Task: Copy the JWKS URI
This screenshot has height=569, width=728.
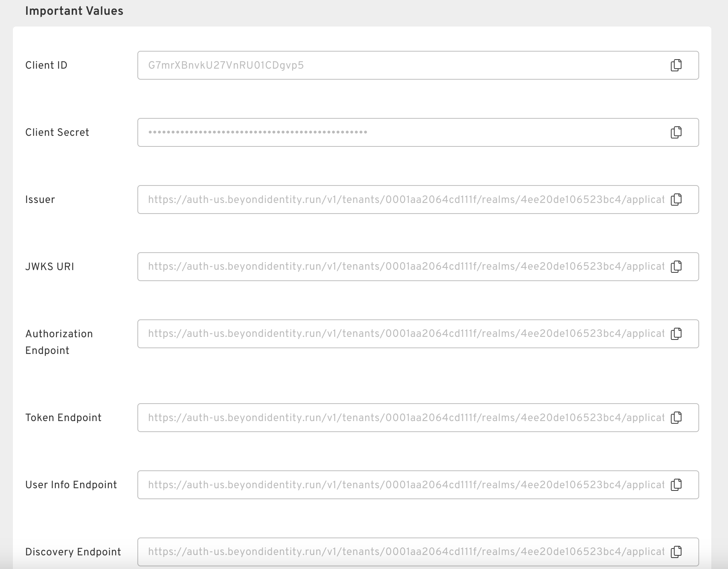Action: point(676,267)
